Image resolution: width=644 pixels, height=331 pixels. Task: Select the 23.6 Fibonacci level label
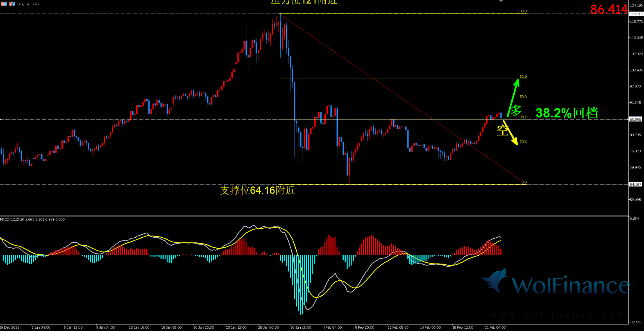point(523,142)
